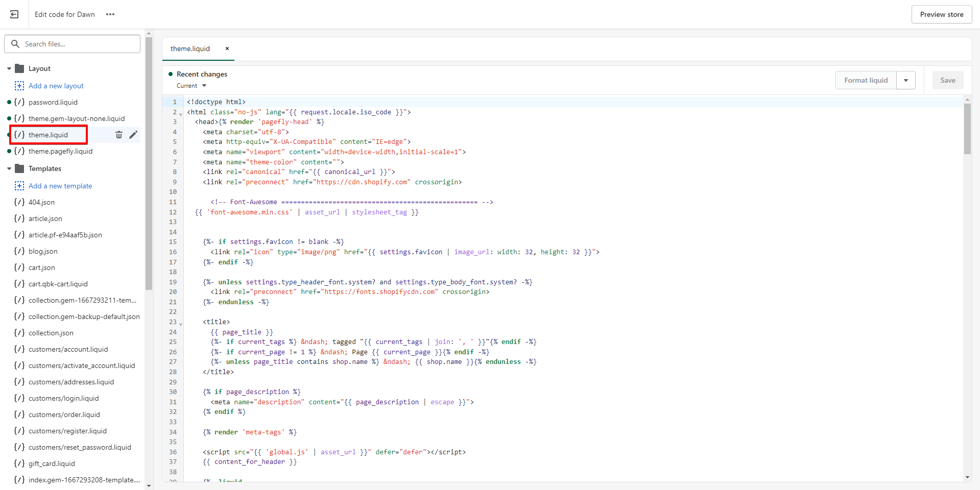Open cart.json template
Image resolution: width=980 pixels, height=490 pixels.
point(41,267)
